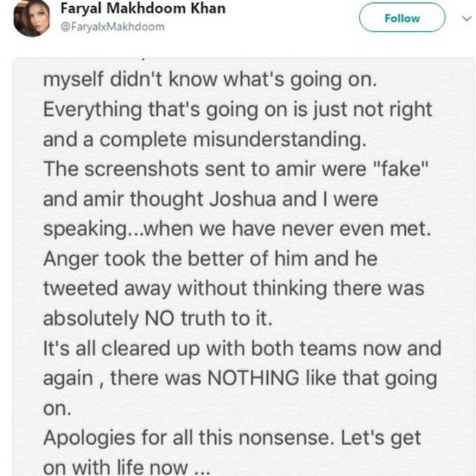Click the line "It's all cleared up with both teams"
The width and height of the screenshot is (476, 476).
tap(242, 349)
